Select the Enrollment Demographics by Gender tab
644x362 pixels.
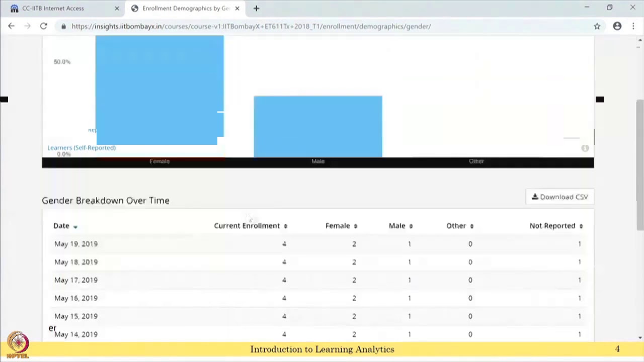(185, 8)
